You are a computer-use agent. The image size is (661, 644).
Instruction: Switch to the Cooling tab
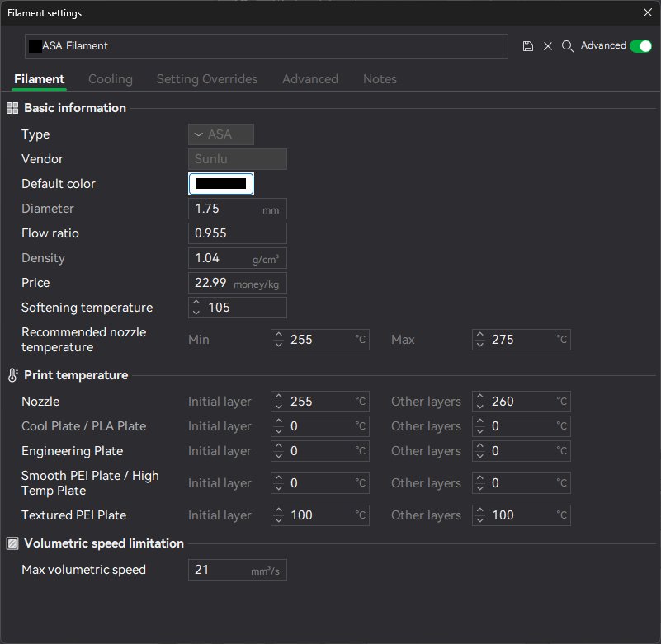111,79
